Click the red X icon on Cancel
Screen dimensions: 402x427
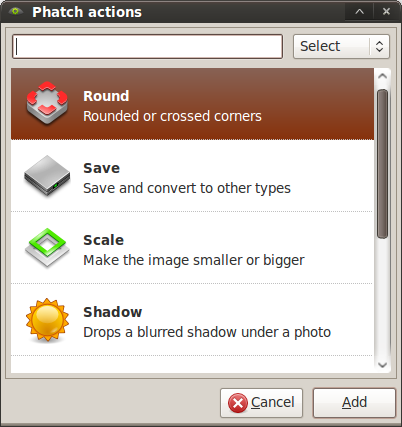click(x=238, y=403)
